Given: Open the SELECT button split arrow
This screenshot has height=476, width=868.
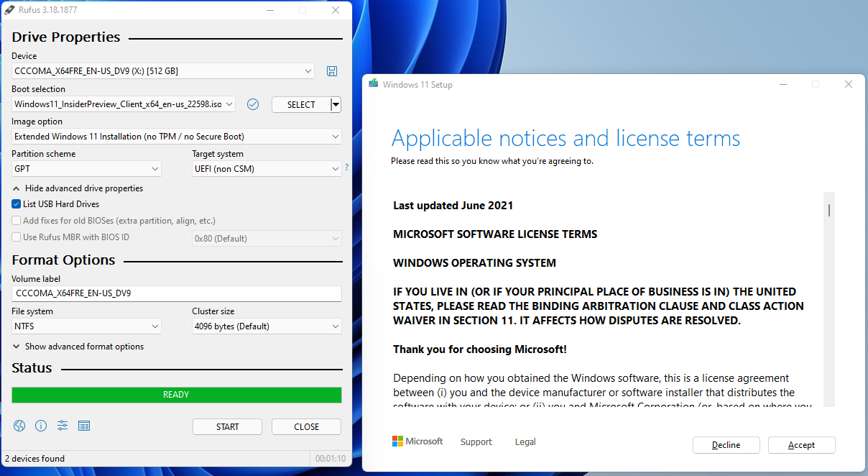Looking at the screenshot, I should tap(336, 104).
